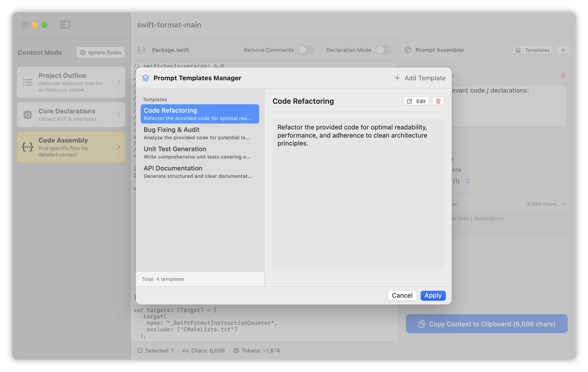Click the info icon next to (1)
588x372 pixels.
click(468, 181)
